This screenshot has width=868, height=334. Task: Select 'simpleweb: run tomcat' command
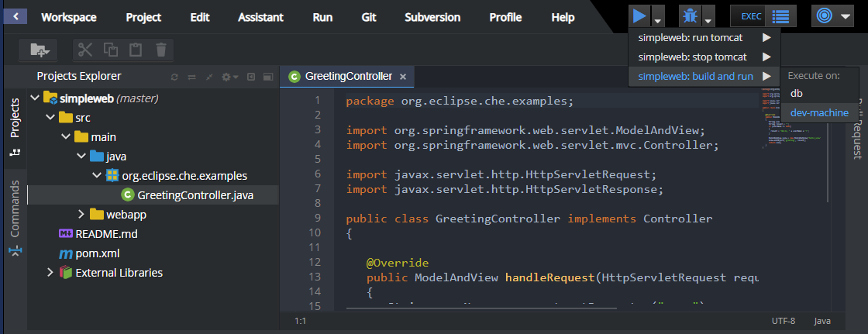coord(704,38)
